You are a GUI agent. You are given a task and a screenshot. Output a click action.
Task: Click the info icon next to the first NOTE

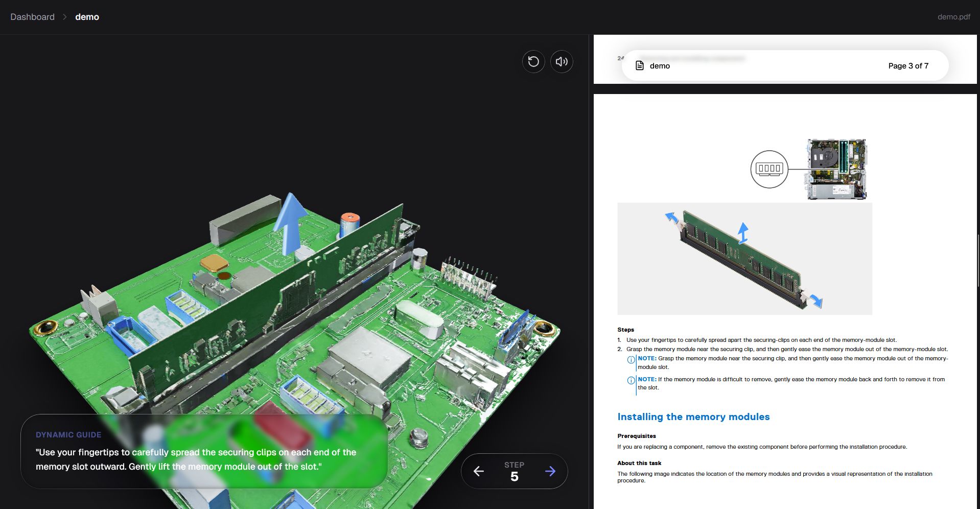point(632,359)
